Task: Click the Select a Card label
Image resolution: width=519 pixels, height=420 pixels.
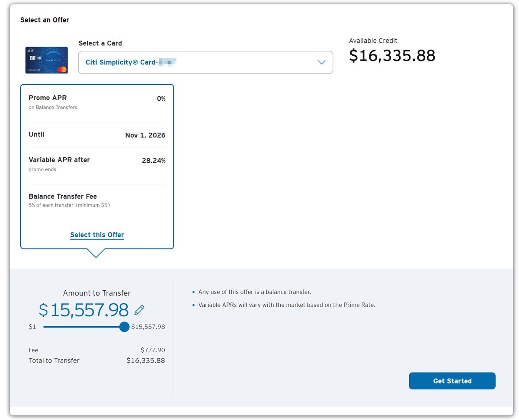Action: (100, 43)
